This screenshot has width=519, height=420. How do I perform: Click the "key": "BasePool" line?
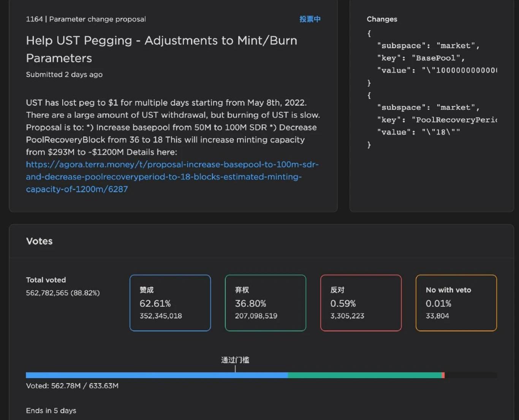coord(421,58)
